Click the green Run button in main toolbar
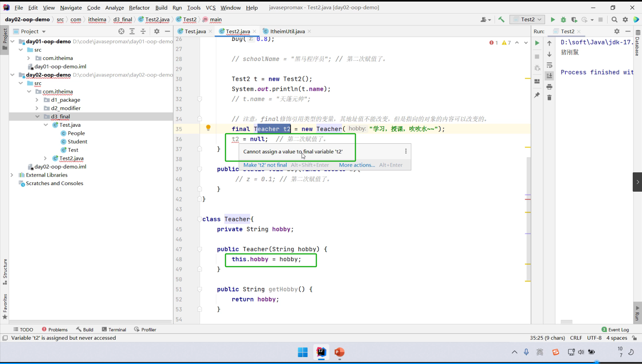642x364 pixels. pos(553,20)
